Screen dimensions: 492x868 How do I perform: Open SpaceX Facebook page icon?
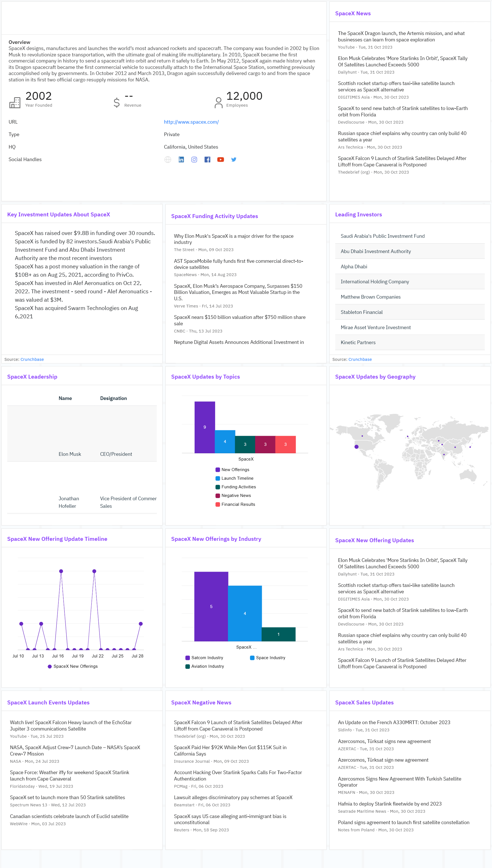(x=207, y=160)
